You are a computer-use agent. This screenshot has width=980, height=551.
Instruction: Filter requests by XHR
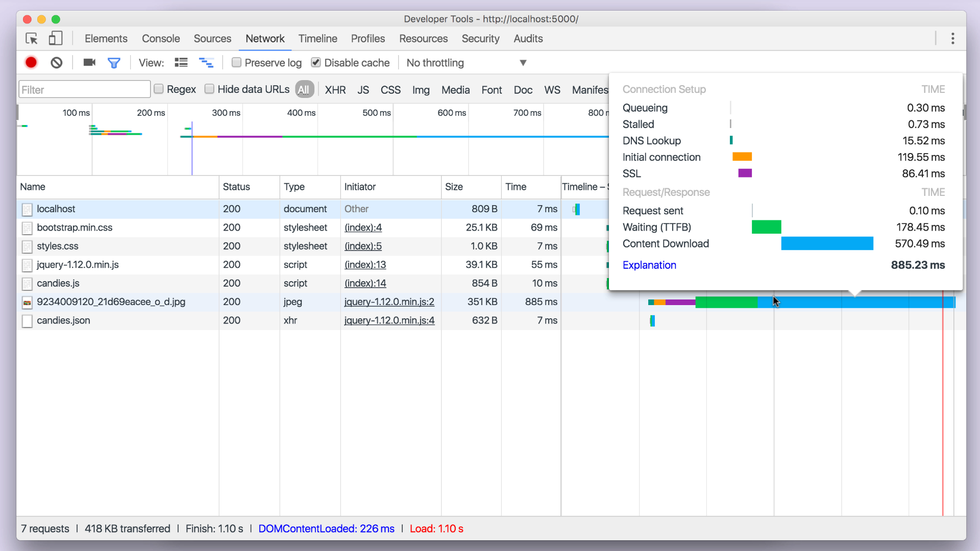pyautogui.click(x=335, y=90)
